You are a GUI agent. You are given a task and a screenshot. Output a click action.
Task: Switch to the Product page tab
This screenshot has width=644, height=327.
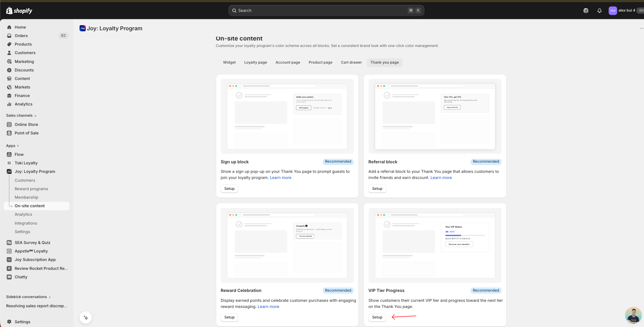pyautogui.click(x=321, y=63)
